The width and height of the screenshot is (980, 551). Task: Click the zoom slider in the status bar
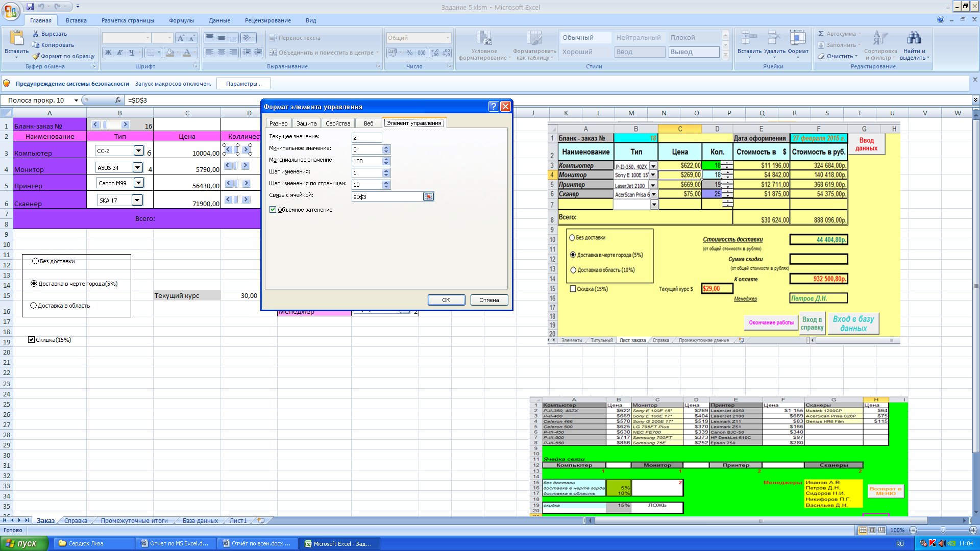point(943,530)
